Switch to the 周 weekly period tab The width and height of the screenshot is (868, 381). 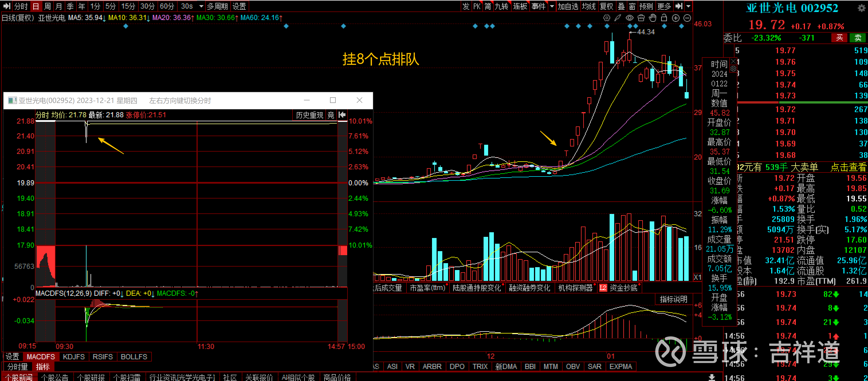[x=47, y=6]
